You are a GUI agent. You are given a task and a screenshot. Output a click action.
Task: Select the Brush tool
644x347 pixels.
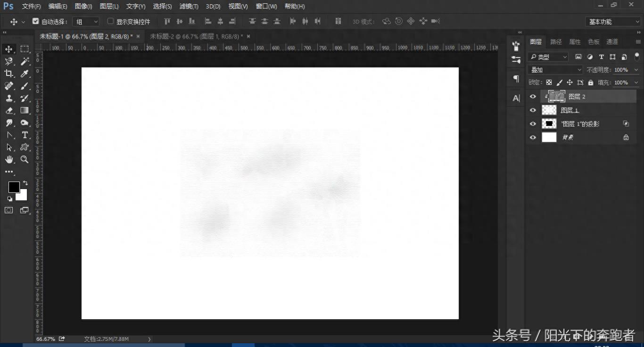[x=25, y=86]
